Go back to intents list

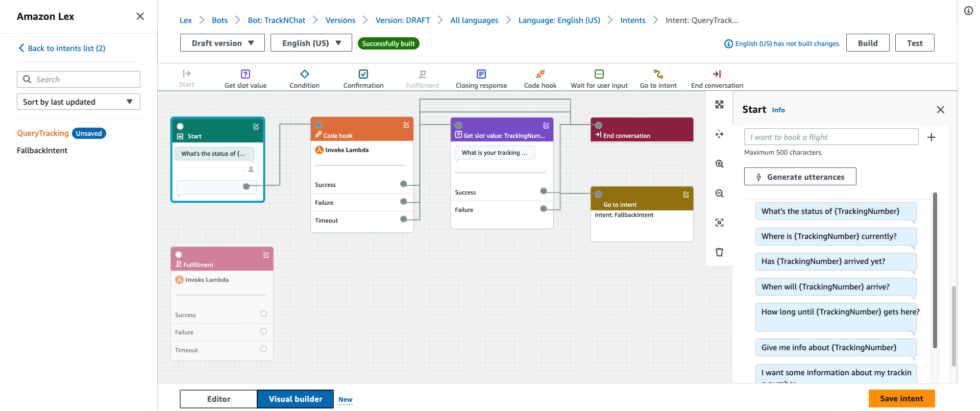coord(62,48)
